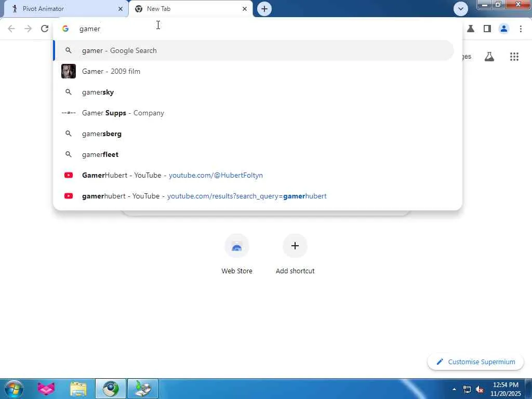The image size is (532, 399).
Task: Close the Pivot Animator tab
Action: [120, 9]
